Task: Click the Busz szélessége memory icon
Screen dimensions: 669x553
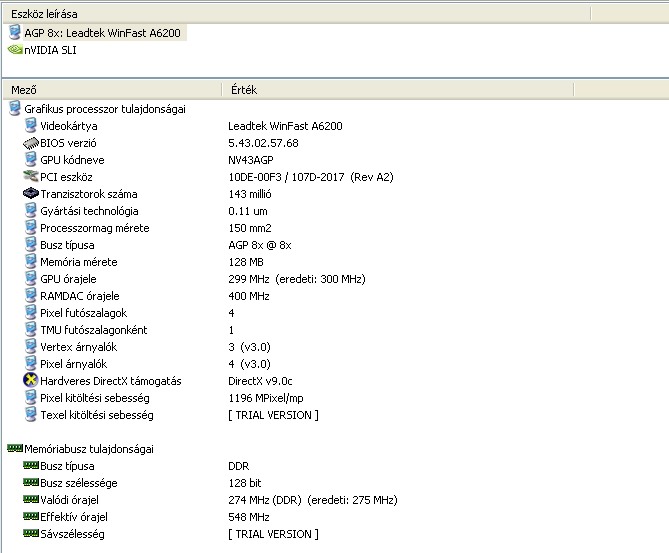Action: click(31, 482)
